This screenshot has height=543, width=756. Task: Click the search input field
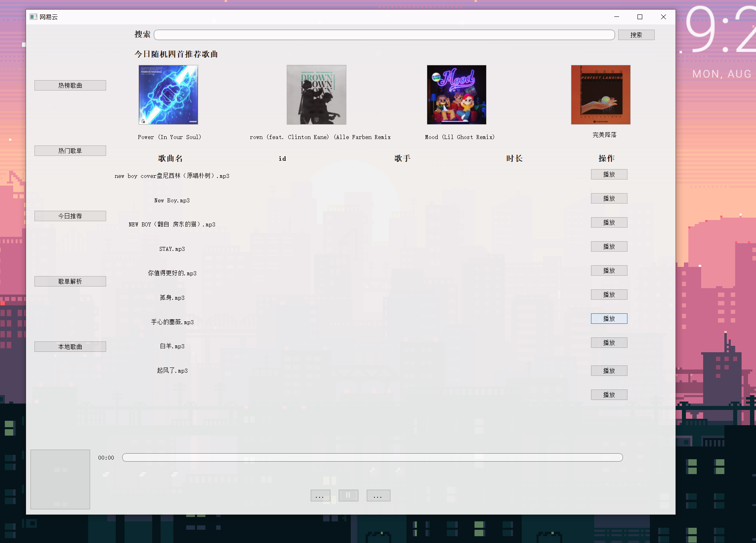tap(384, 34)
